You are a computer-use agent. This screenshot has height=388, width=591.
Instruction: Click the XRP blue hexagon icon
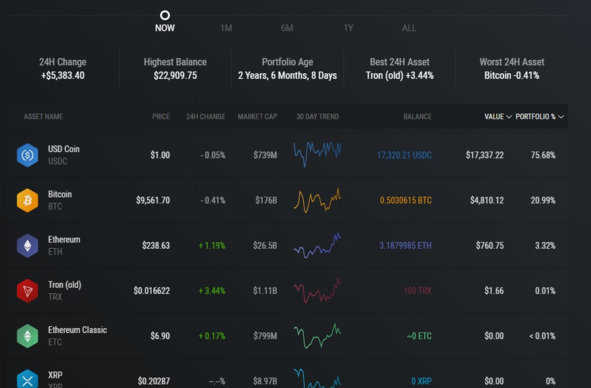pyautogui.click(x=28, y=379)
